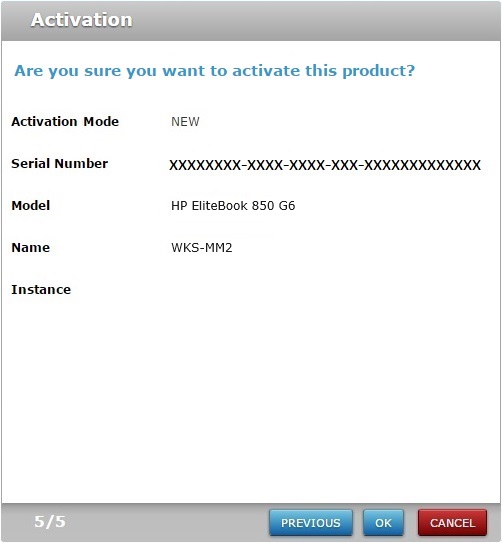Click the gray footer bar beside step counter

click(x=166, y=522)
